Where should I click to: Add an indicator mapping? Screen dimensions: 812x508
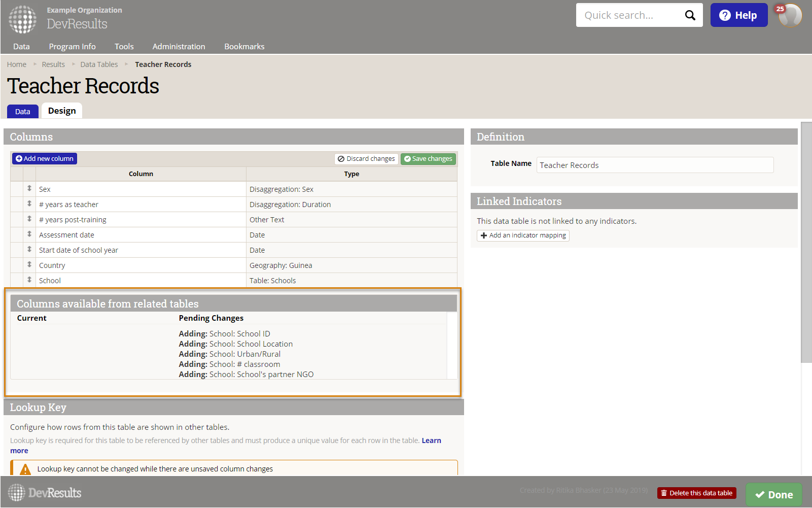(523, 235)
